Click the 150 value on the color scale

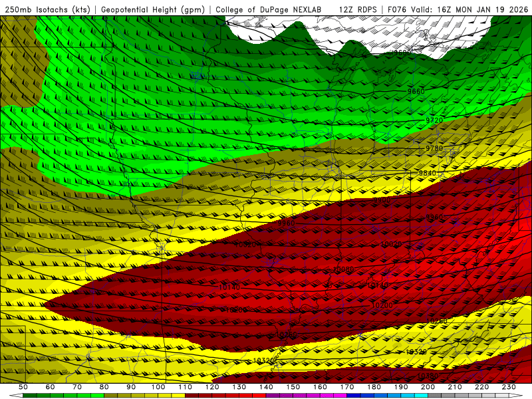[293, 387]
